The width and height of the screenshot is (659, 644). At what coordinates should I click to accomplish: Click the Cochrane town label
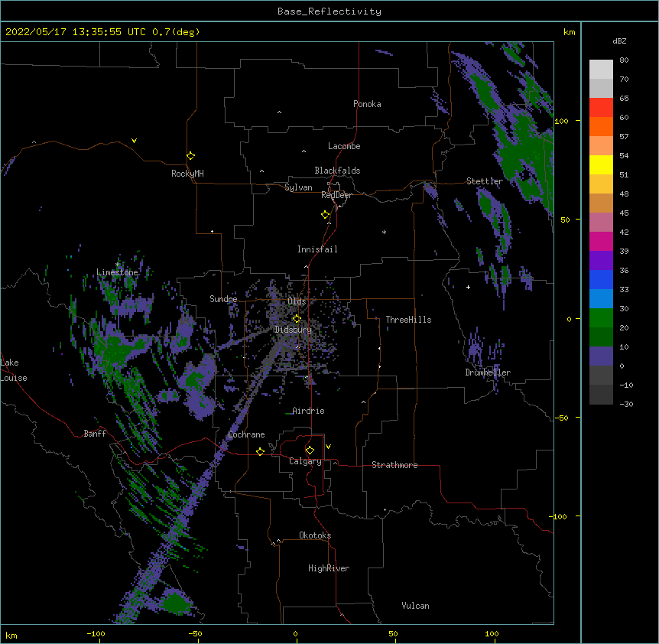(x=246, y=434)
